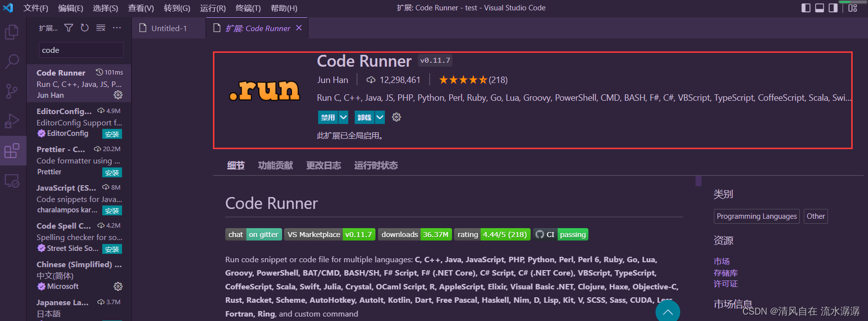Screen dimensions: 868x321
Task: Clear extensions search results icon
Action: [x=101, y=28]
